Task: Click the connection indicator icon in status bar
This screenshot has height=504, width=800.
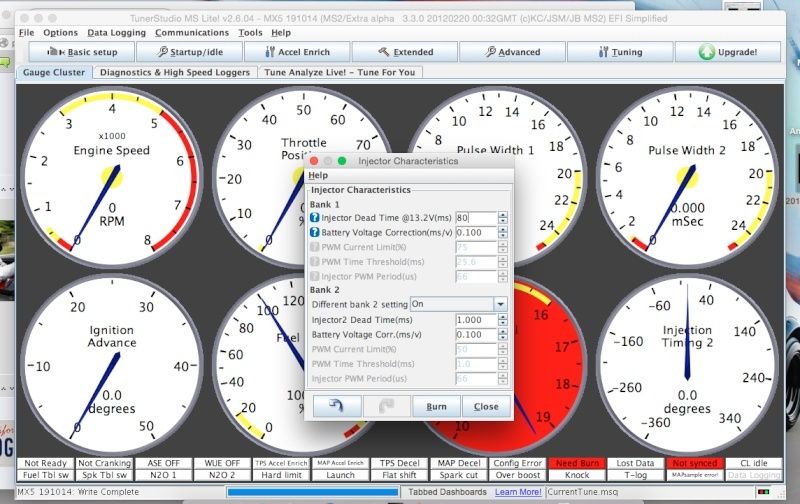Action: (x=763, y=492)
